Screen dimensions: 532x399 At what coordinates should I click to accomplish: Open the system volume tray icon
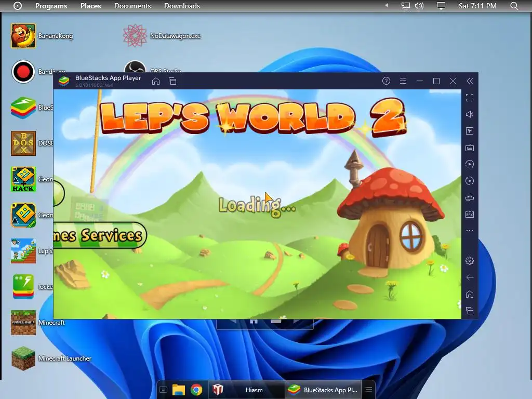419,6
